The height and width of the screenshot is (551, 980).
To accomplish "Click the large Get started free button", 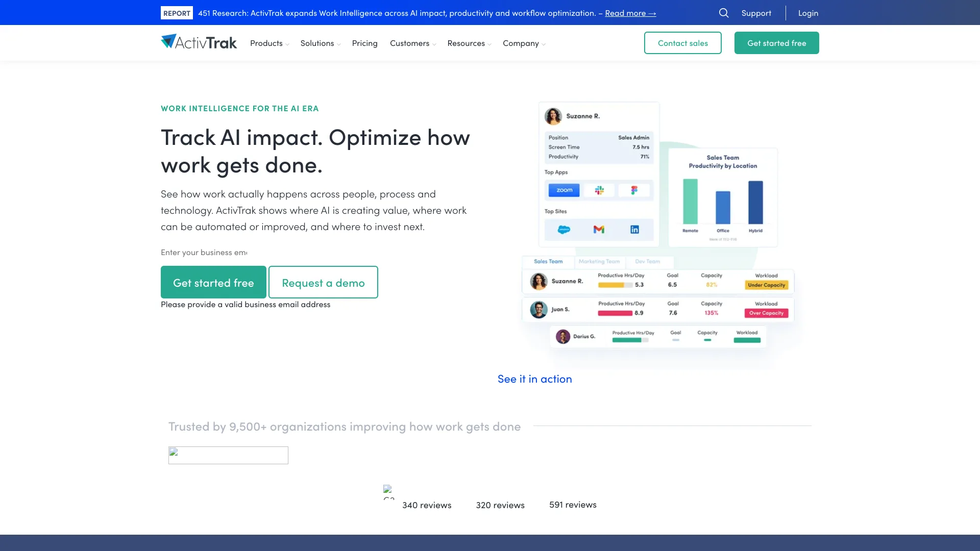I will click(213, 282).
